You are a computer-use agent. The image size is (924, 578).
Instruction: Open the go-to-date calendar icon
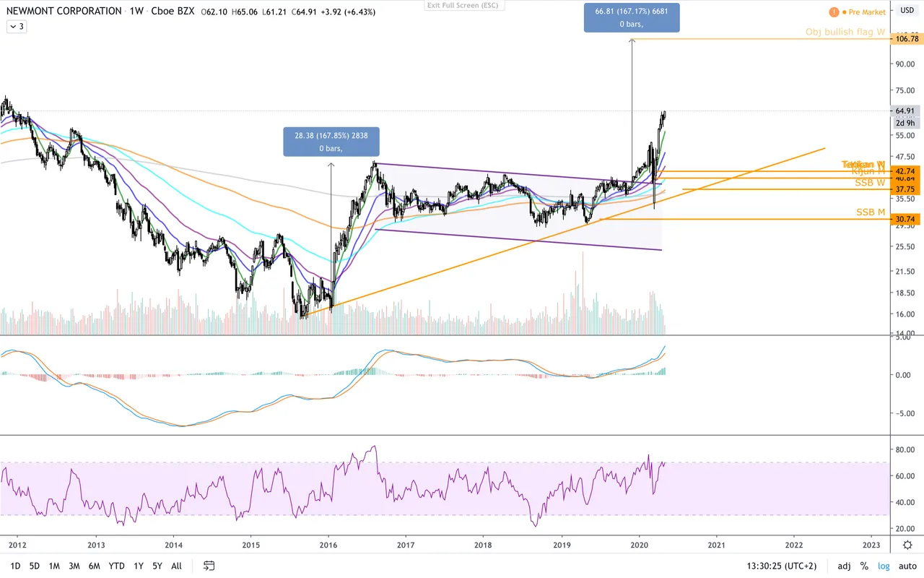[x=209, y=566]
